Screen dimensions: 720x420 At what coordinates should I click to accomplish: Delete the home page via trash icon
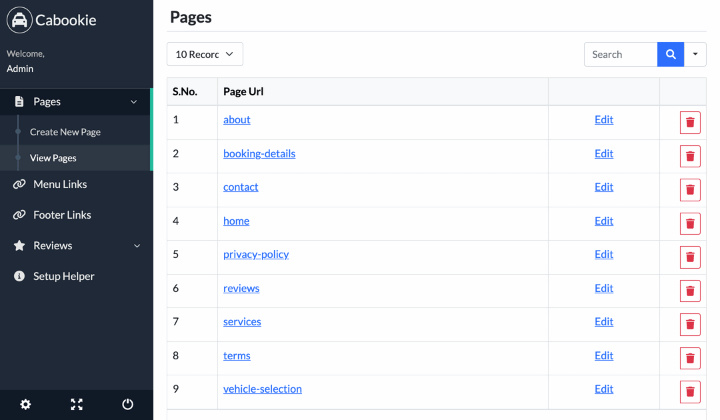coord(690,224)
